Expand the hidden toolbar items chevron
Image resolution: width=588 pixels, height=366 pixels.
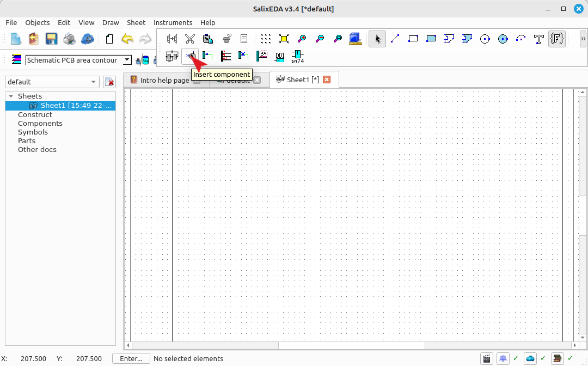click(583, 39)
